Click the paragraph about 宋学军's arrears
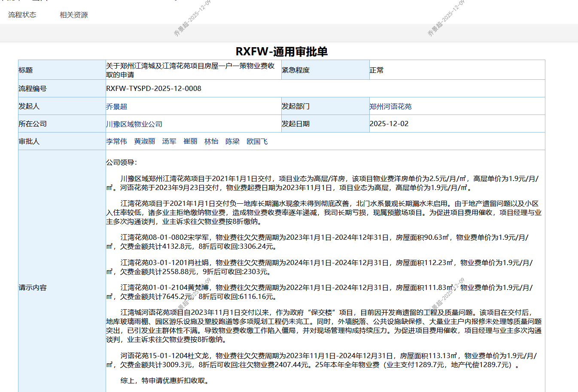The height and width of the screenshot is (392, 578). (x=318, y=242)
